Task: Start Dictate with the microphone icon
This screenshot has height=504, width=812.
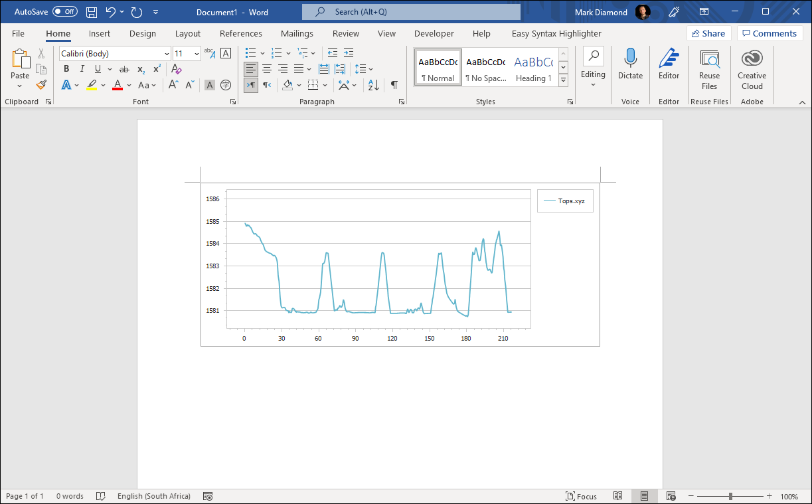Action: (630, 64)
